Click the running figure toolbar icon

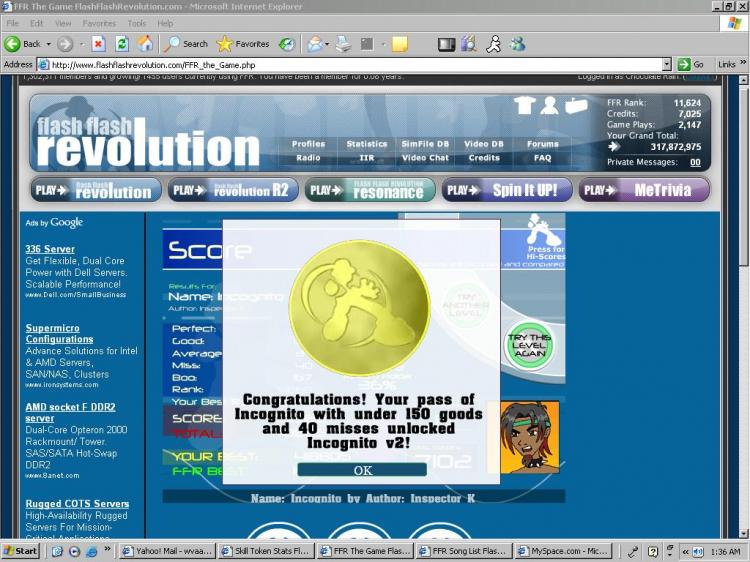tap(494, 44)
